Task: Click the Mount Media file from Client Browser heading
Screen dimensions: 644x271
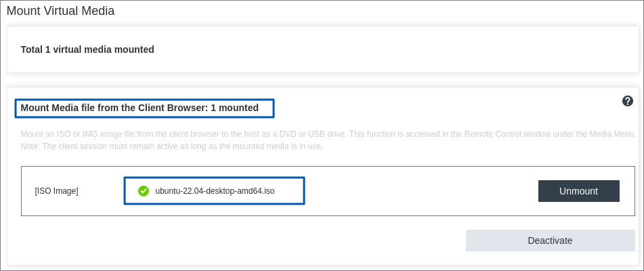Action: tap(139, 108)
